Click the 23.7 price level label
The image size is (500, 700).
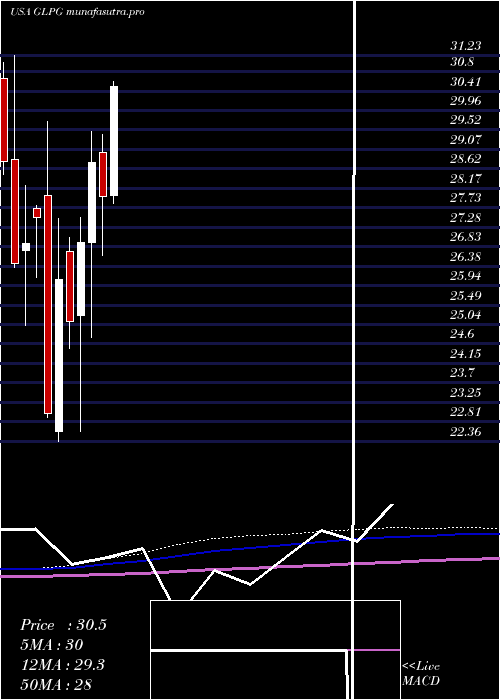tap(462, 373)
